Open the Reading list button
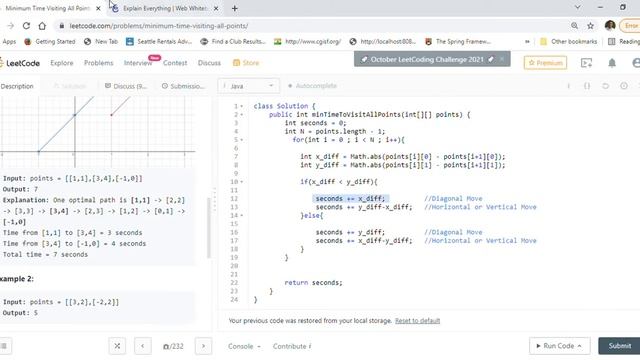The width and height of the screenshot is (640, 360). 623,42
